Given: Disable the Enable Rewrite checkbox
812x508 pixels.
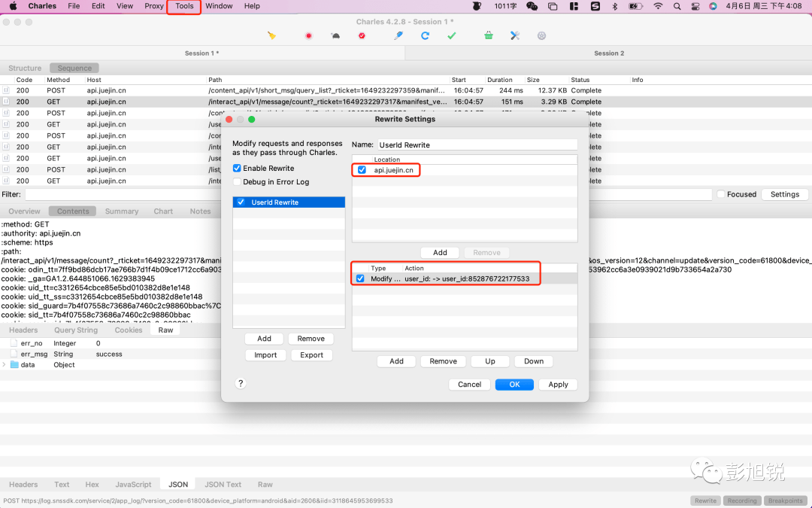Looking at the screenshot, I should [x=237, y=168].
